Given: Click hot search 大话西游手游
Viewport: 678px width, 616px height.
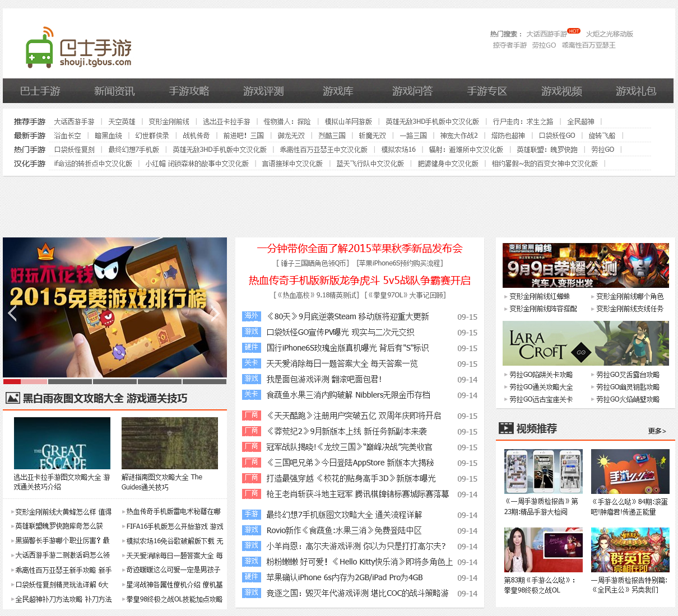Looking at the screenshot, I should point(546,34).
